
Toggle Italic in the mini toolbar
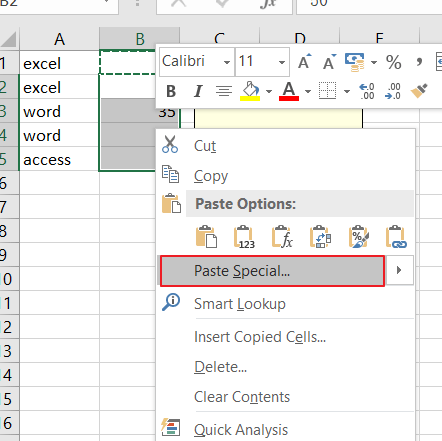point(198,91)
